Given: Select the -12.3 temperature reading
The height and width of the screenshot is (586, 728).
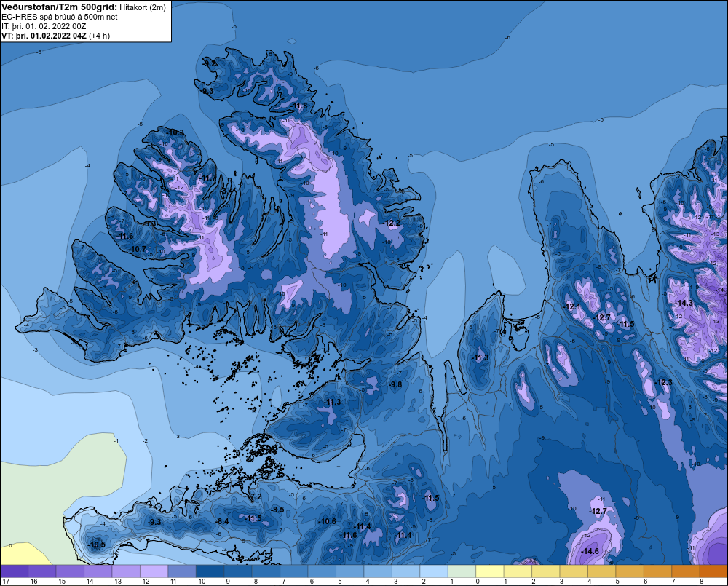Looking at the screenshot, I should pyautogui.click(x=663, y=382).
